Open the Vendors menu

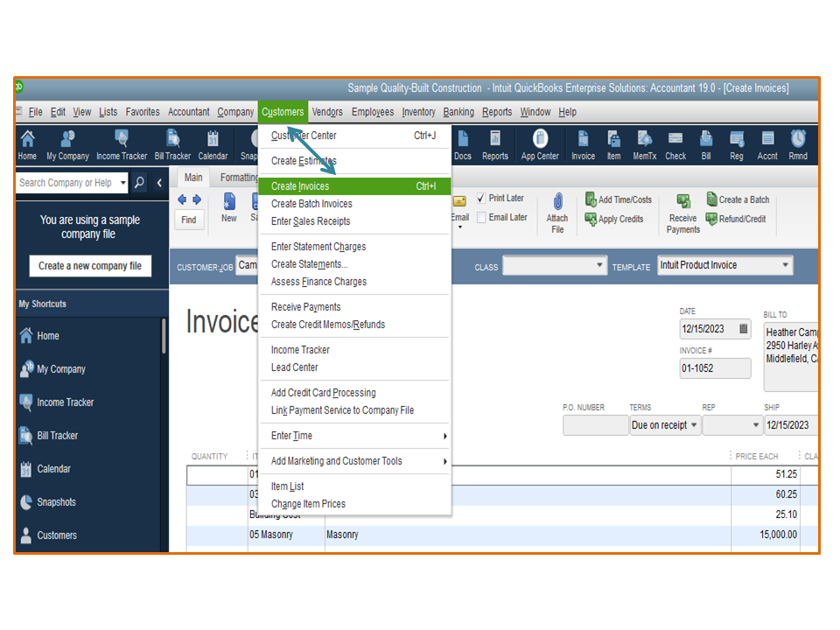327,112
